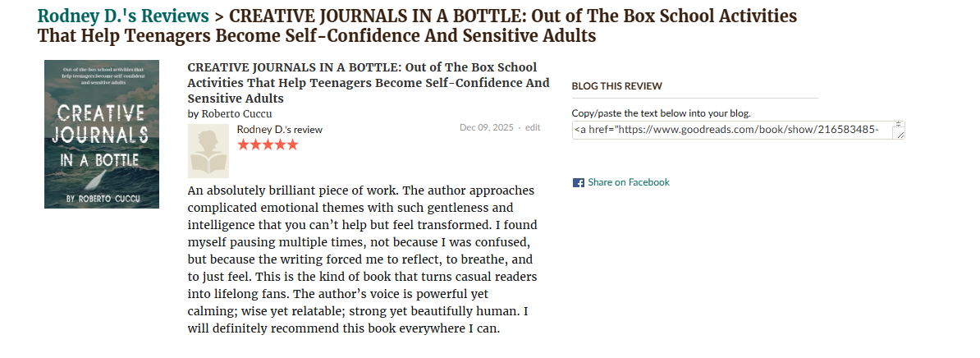Open the Creative Journals book cover image

(x=102, y=134)
